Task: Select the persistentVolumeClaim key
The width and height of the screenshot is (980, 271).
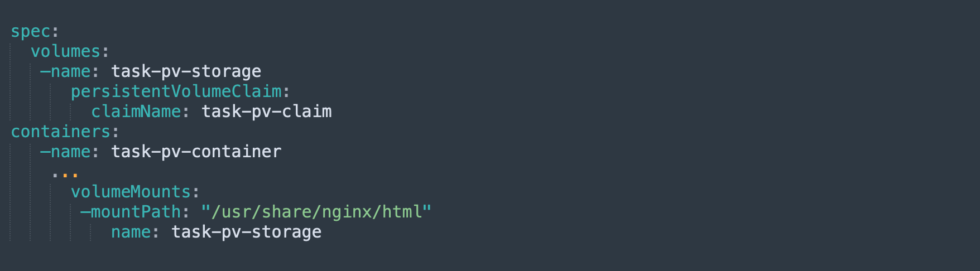Action: click(x=176, y=91)
